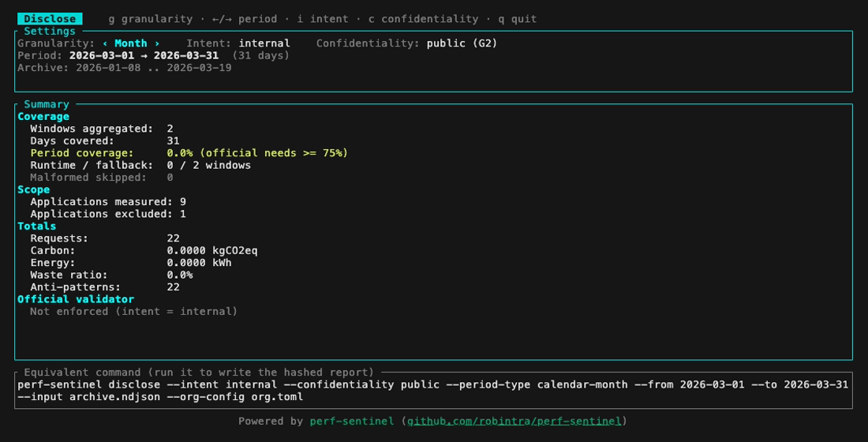The height and width of the screenshot is (442, 868).
Task: Click the '(31 days)' period length
Action: tap(260, 55)
